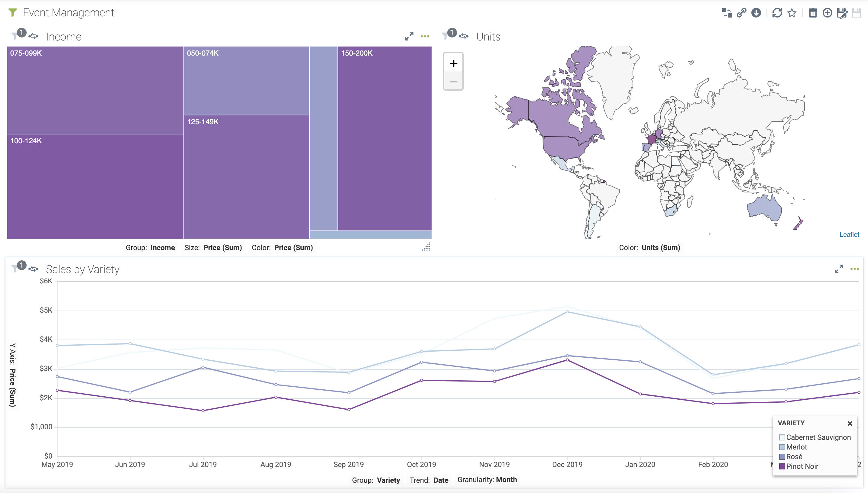Toggle Merlot series in legend
Screen dimensions: 868x493
pos(797,447)
